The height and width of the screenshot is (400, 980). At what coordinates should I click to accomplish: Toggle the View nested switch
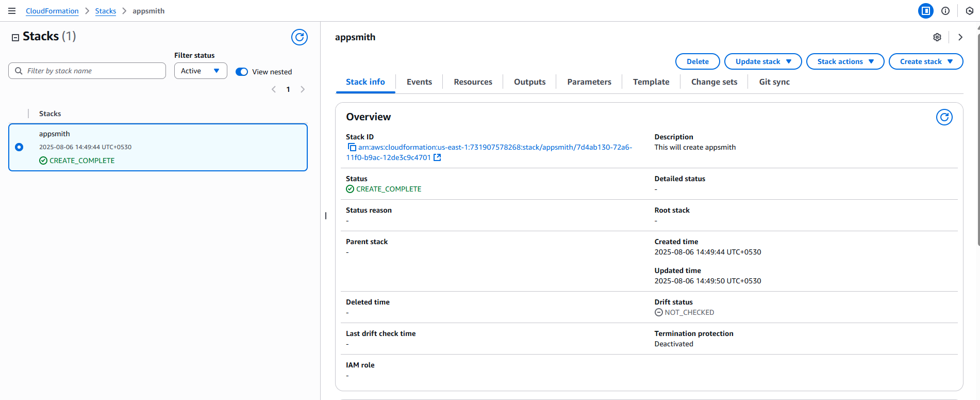click(242, 72)
